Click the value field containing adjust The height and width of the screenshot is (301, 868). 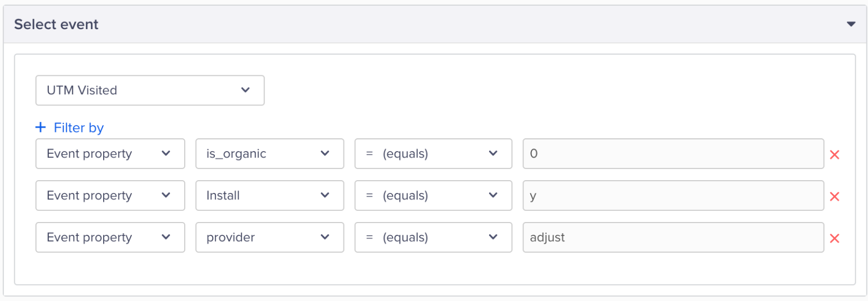[x=673, y=237]
